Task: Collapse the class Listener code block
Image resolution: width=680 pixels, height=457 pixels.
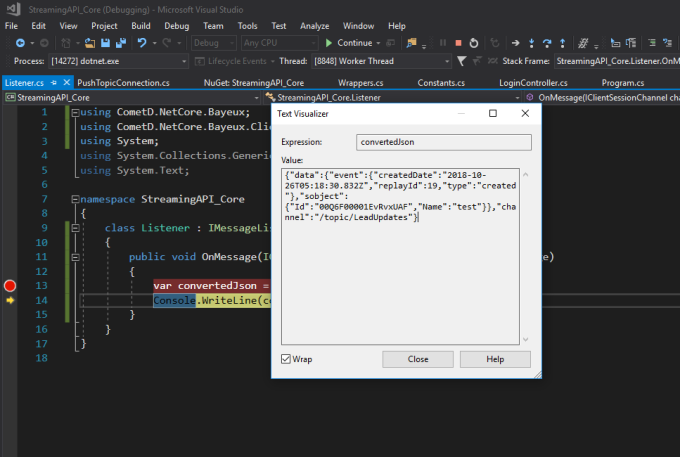Action: (x=76, y=228)
